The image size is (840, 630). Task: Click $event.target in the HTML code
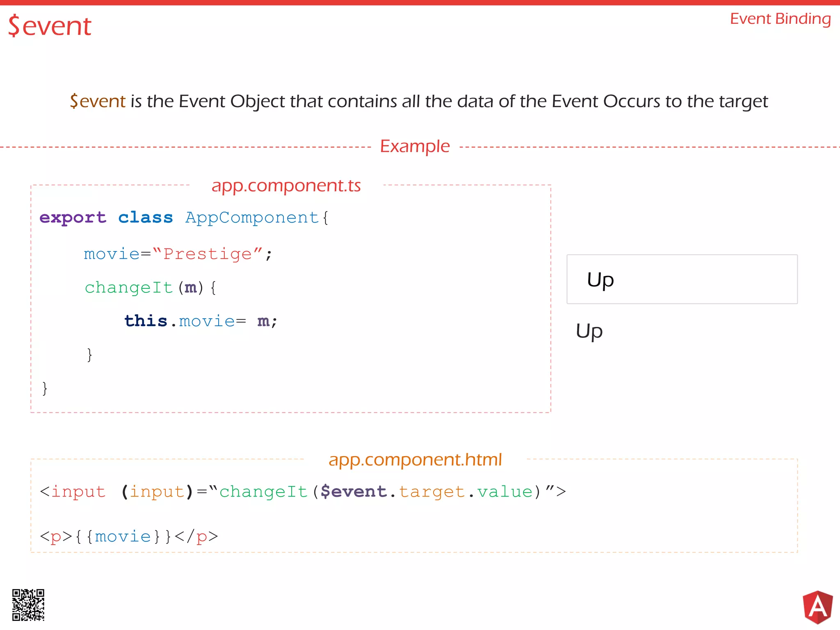392,491
